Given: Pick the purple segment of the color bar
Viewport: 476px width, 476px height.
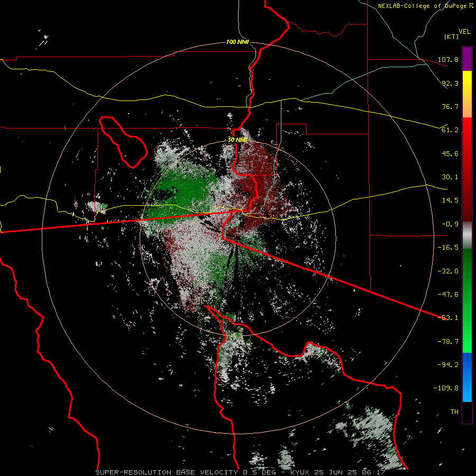Looking at the screenshot, I should tap(467, 59).
